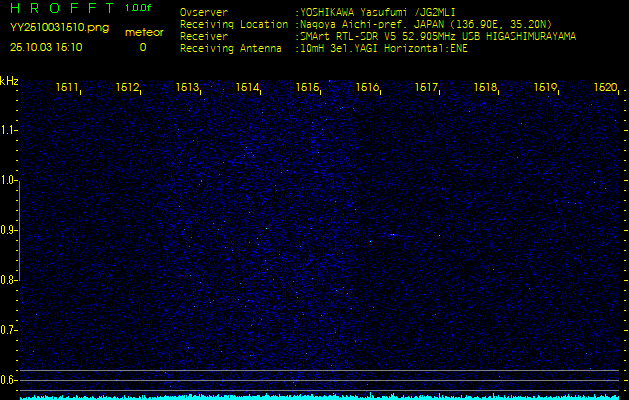Click the yellow meteor label
Viewport: 629px width, 400px height.
coord(143,32)
